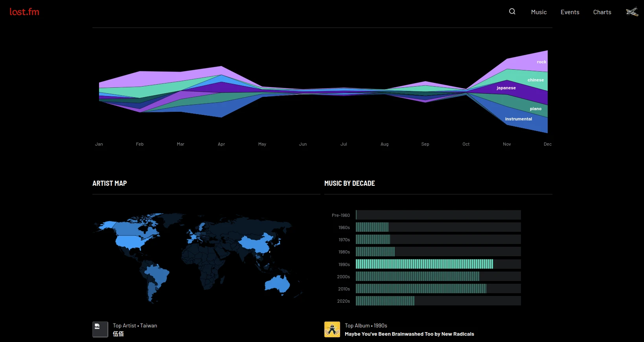This screenshot has width=644, height=342.
Task: Click the instrumental genre label in chart
Action: (x=518, y=119)
